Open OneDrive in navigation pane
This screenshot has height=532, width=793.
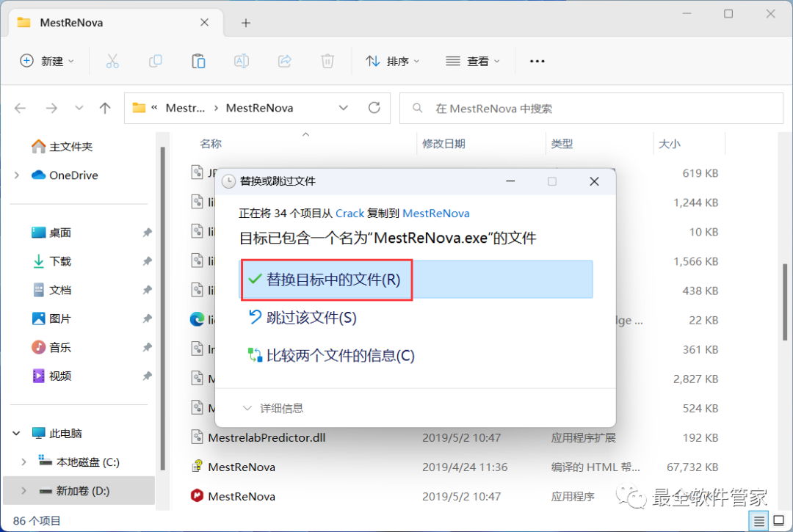[x=65, y=175]
